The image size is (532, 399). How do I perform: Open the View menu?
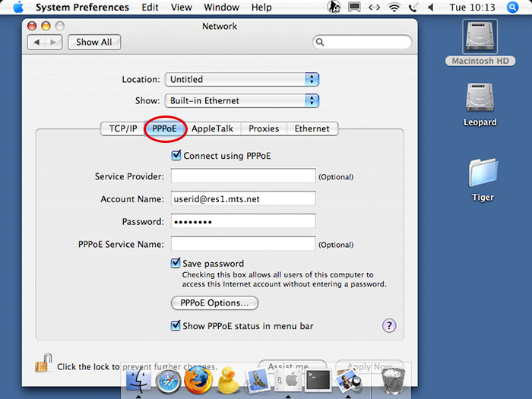182,7
